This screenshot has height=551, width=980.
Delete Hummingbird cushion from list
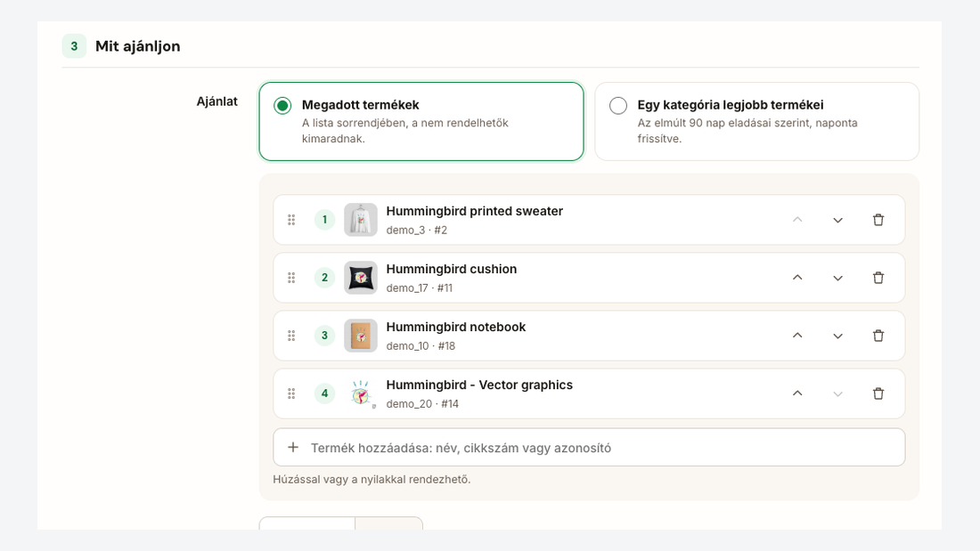pos(878,278)
